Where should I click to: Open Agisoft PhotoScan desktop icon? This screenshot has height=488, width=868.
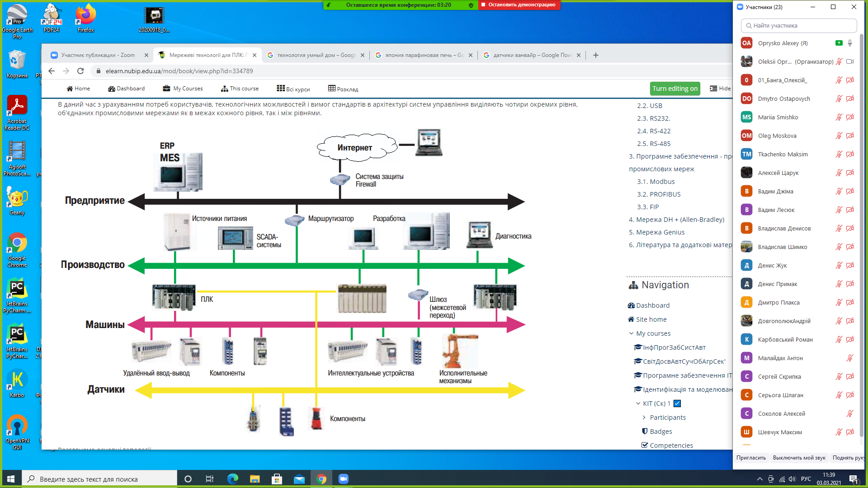tap(17, 159)
